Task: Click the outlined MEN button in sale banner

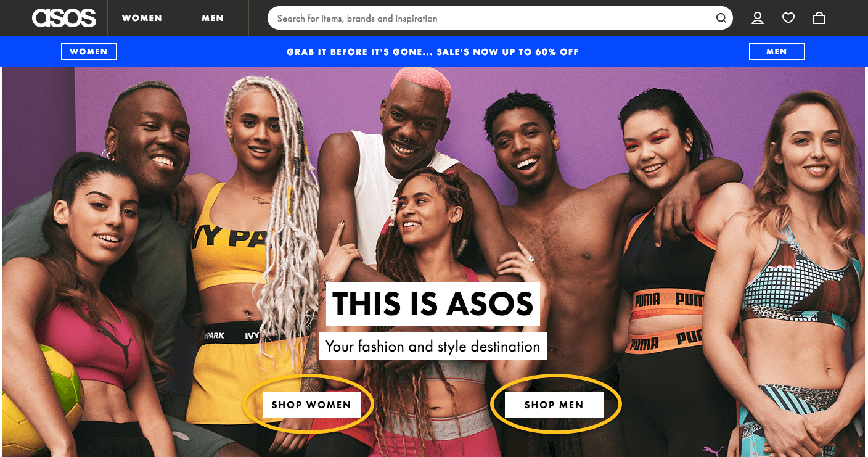Action: click(777, 52)
